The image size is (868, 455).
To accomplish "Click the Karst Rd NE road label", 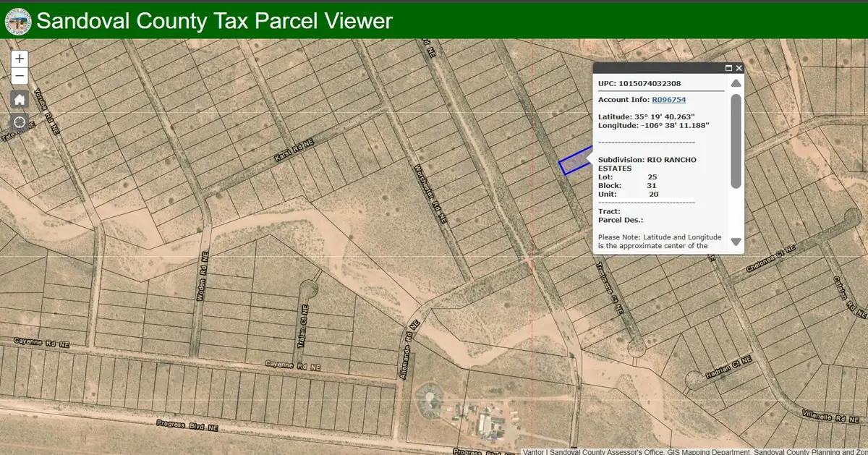I will click(x=295, y=150).
